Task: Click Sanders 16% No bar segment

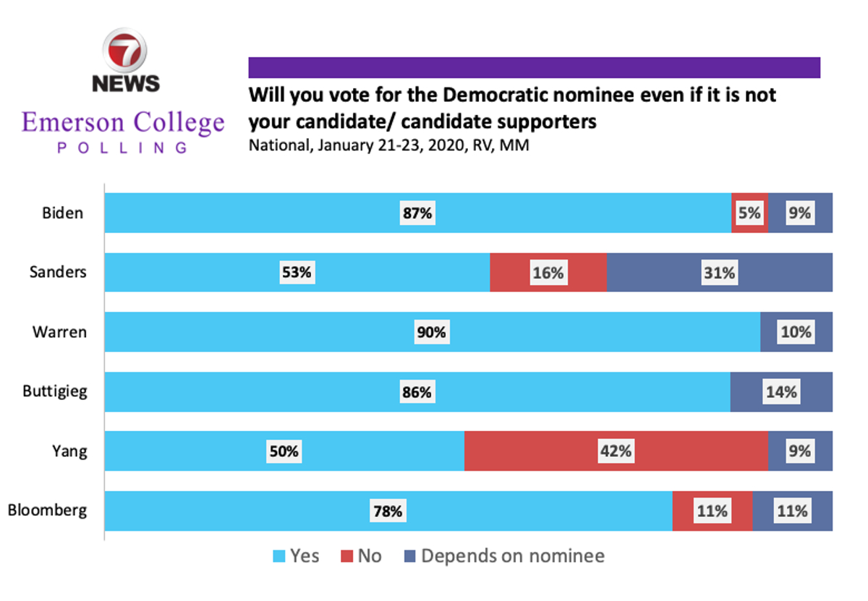Action: coord(548,273)
